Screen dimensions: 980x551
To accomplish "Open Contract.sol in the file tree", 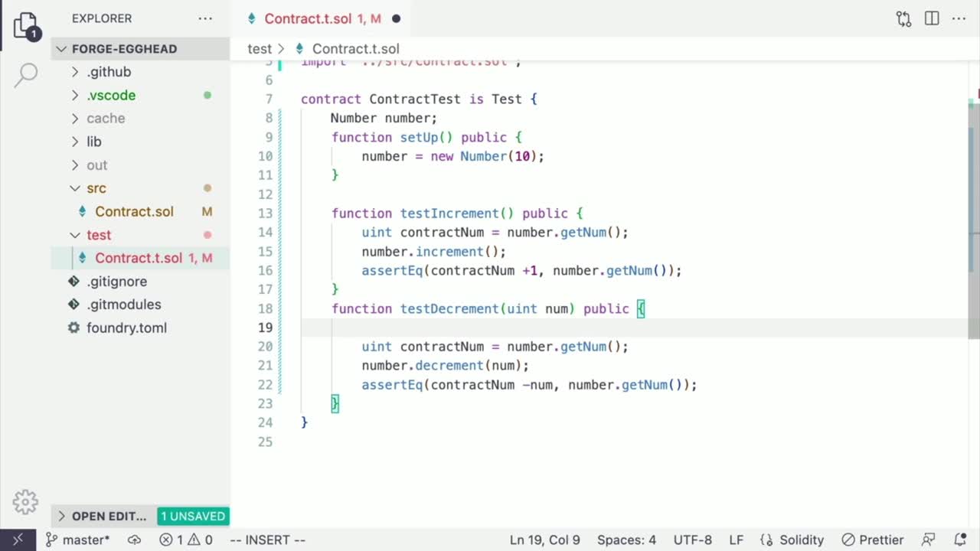I will (134, 212).
